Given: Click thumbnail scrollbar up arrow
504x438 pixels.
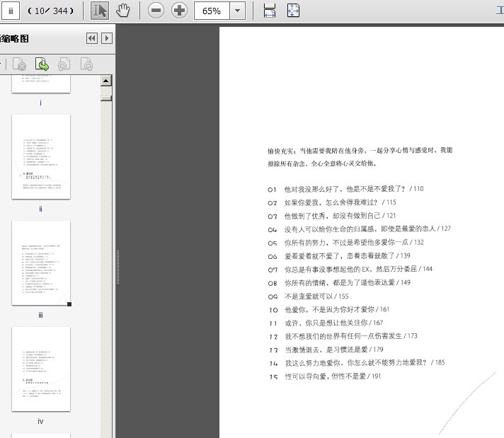Looking at the screenshot, I should pos(106,81).
